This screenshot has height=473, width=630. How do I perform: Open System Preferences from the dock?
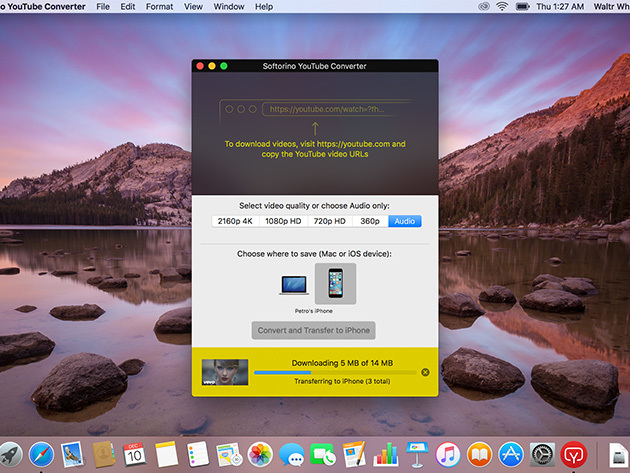(542, 455)
